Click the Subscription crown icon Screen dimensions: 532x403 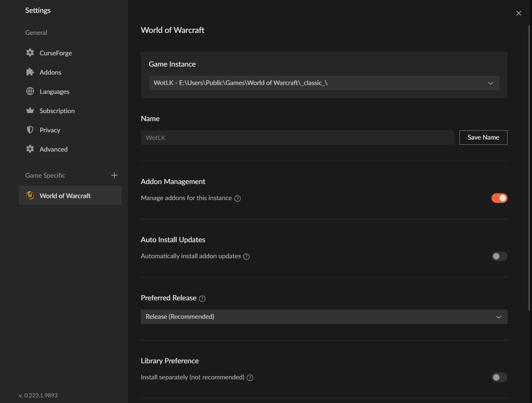click(x=30, y=110)
